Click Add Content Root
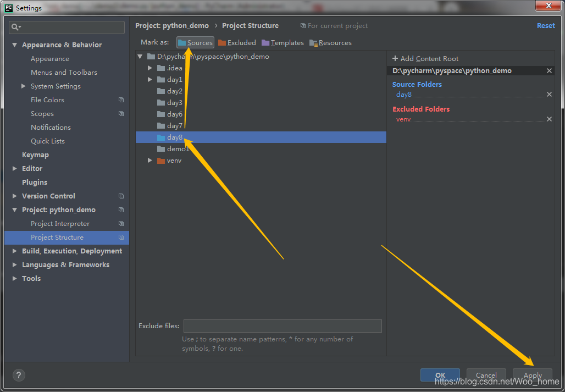 425,58
